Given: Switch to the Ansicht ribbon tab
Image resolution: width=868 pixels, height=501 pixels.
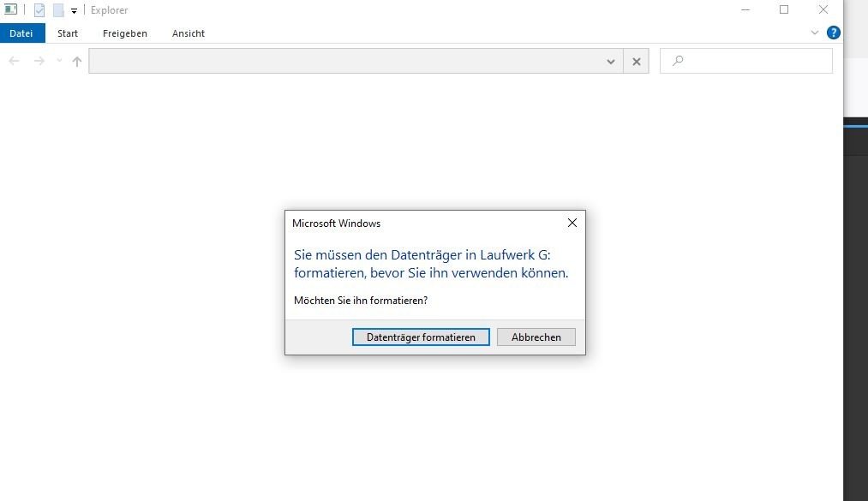Looking at the screenshot, I should 189,33.
